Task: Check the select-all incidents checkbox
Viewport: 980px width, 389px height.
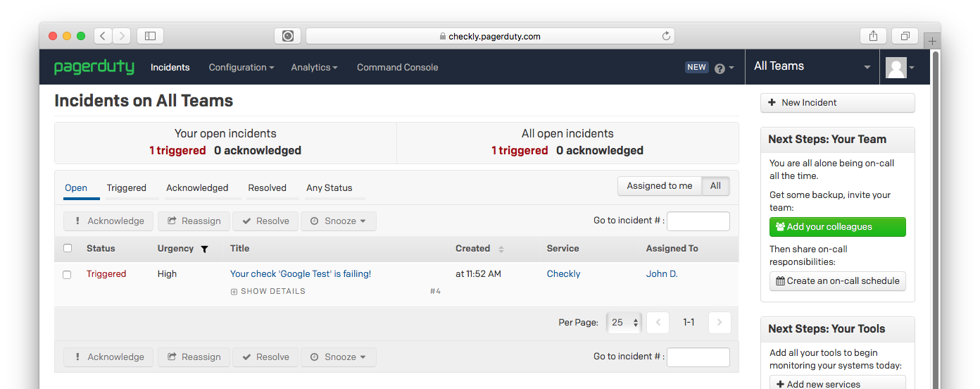Action: [x=68, y=248]
